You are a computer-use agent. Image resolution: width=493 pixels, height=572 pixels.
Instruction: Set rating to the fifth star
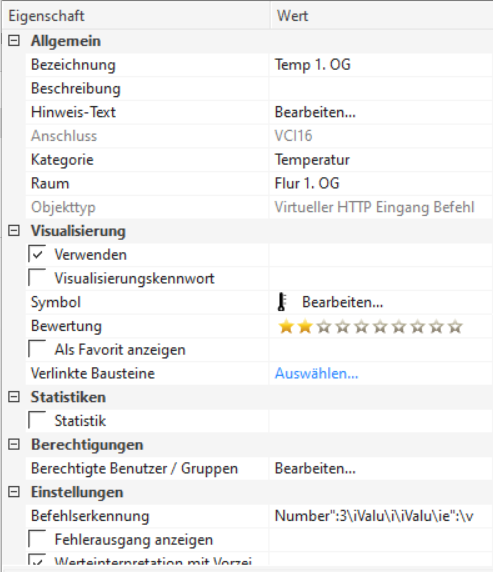[361, 326]
